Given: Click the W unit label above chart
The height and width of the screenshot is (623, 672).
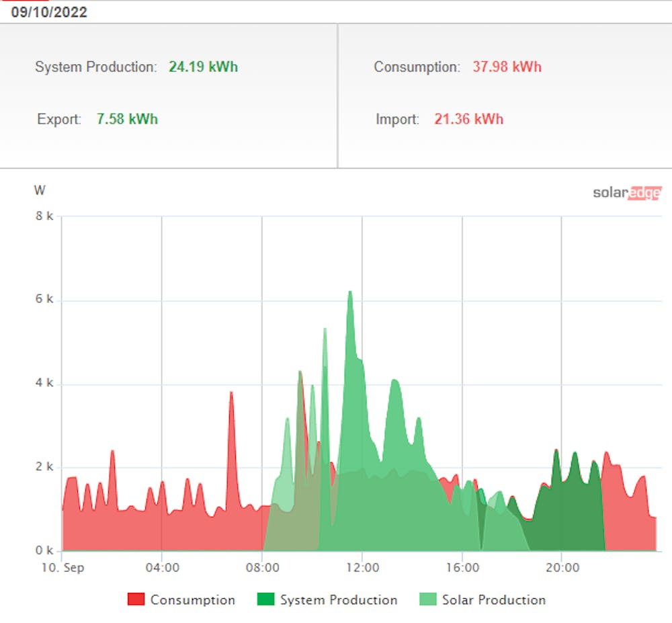Looking at the screenshot, I should click(x=40, y=190).
